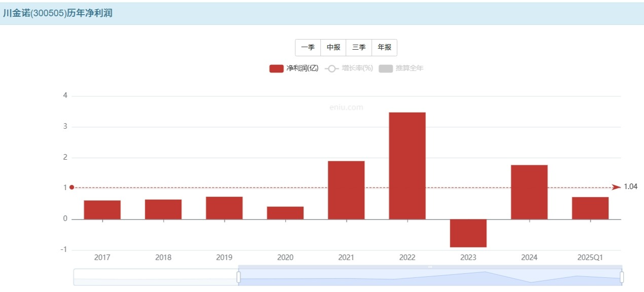
Task: Click the 2025Q1 net profit bar
Action: [x=590, y=208]
